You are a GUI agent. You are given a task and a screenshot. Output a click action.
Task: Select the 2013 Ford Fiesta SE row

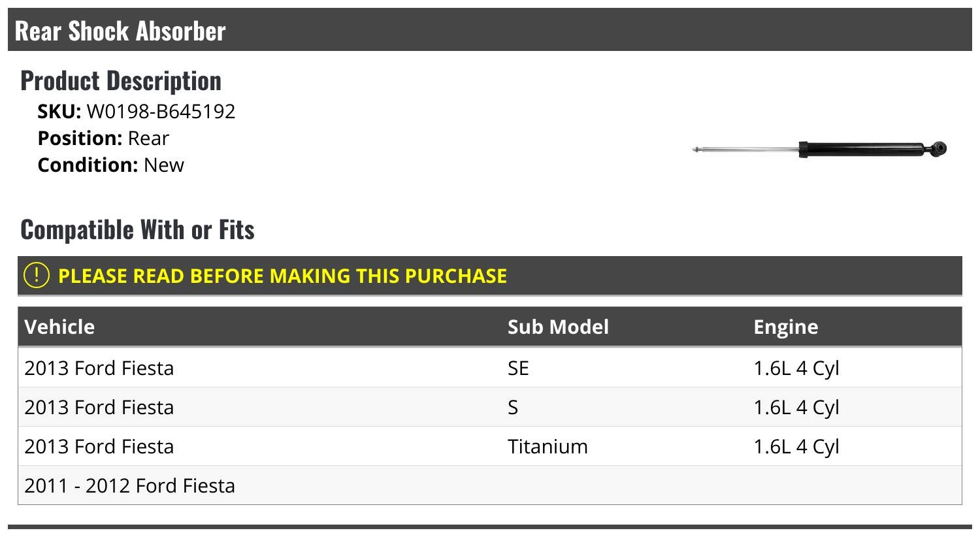point(490,368)
